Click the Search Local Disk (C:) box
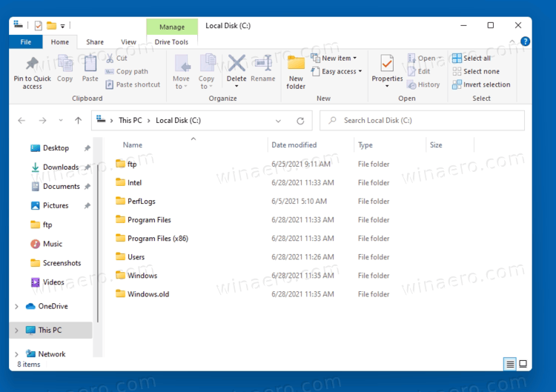The width and height of the screenshot is (556, 392). (422, 121)
